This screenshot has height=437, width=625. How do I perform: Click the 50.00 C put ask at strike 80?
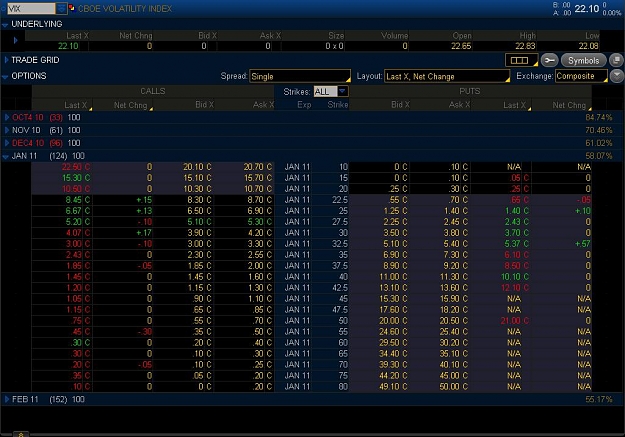coord(454,386)
